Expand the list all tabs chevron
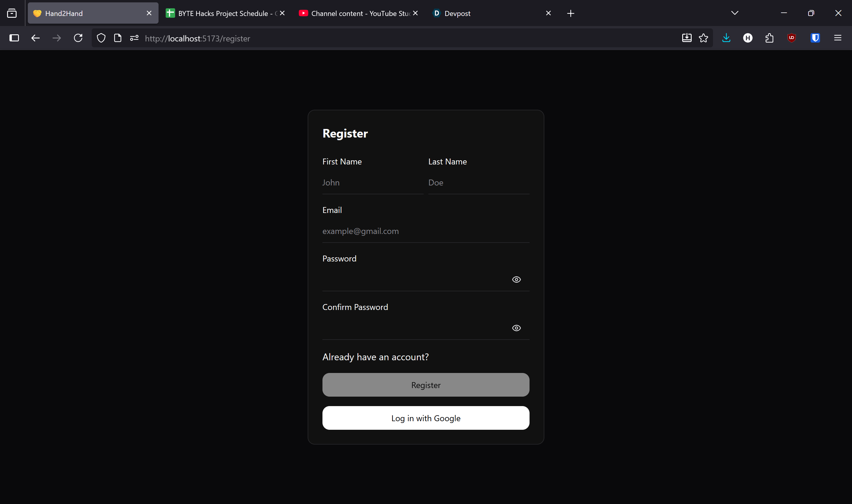The image size is (852, 504). (735, 13)
